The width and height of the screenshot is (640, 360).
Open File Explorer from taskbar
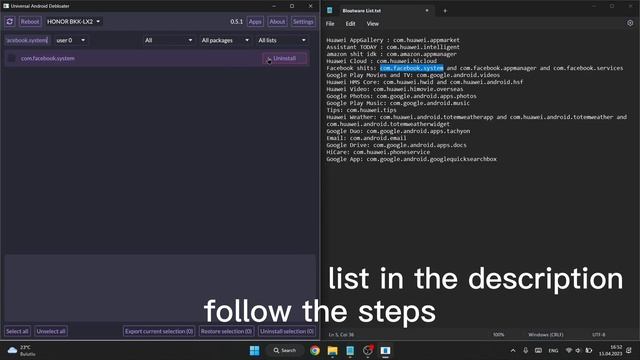pos(333,351)
